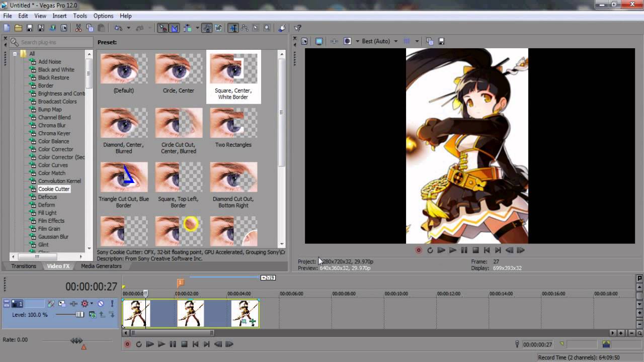This screenshot has height=362, width=644.
Task: Select the Color Curves plug-in
Action: (x=53, y=165)
